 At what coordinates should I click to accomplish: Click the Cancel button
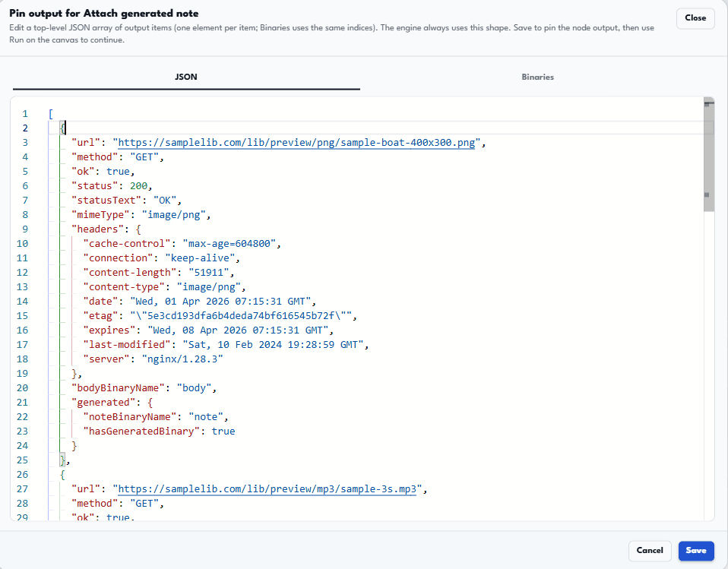point(650,551)
